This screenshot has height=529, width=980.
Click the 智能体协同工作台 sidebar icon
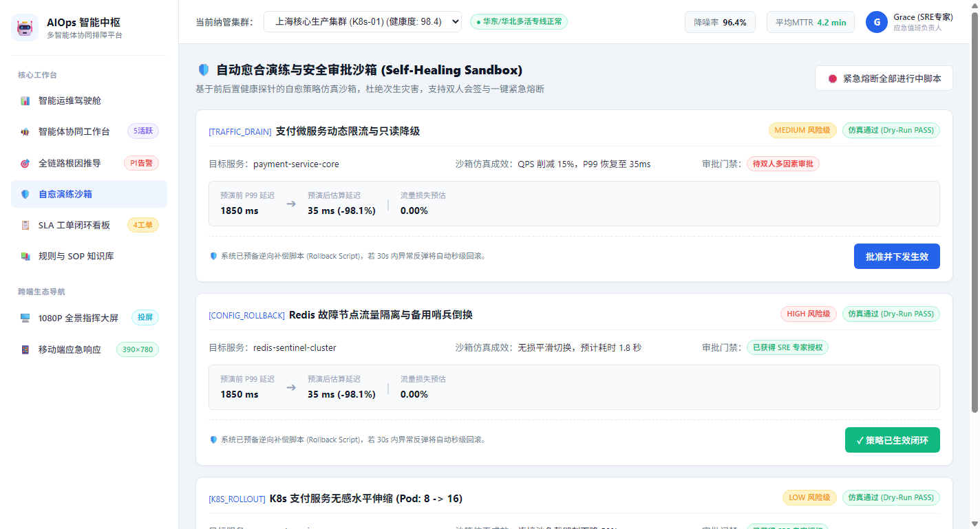(25, 132)
